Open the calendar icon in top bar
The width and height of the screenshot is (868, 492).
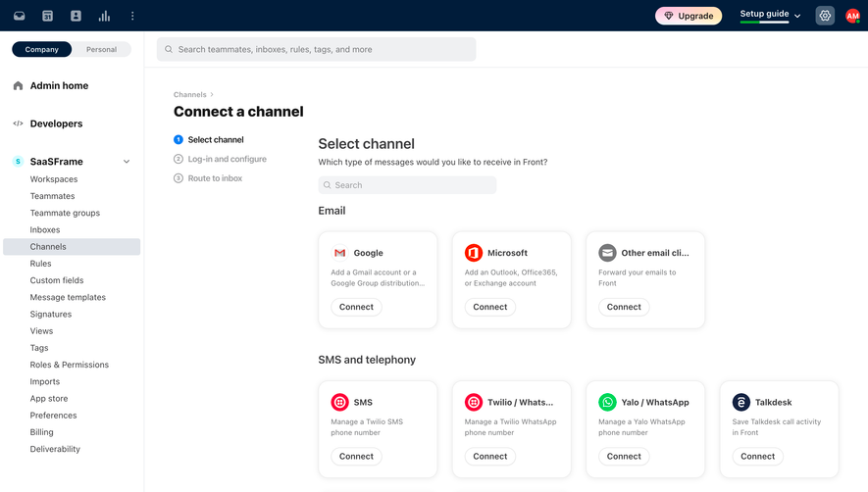coord(48,16)
